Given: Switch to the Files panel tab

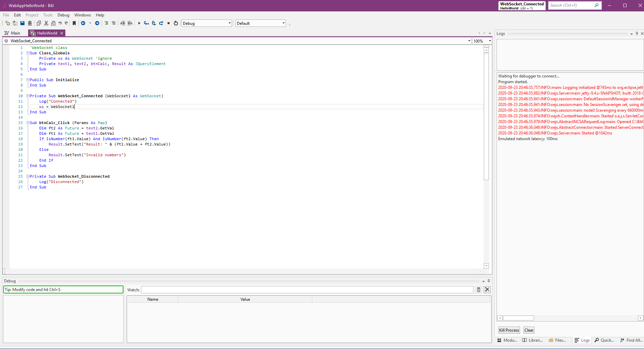Looking at the screenshot, I should pyautogui.click(x=557, y=340).
